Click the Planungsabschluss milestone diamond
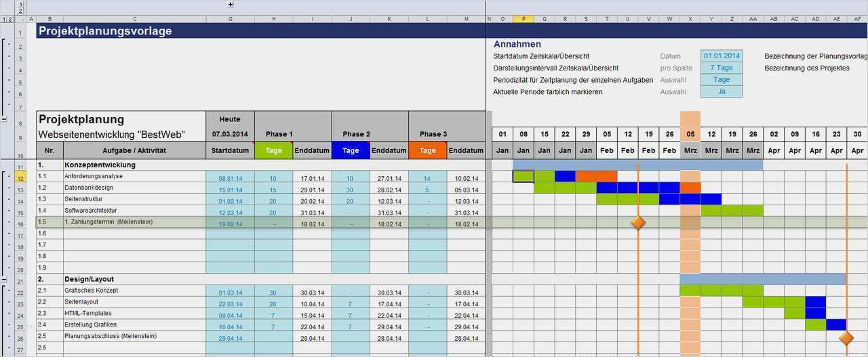The height and width of the screenshot is (357, 868). (846, 337)
